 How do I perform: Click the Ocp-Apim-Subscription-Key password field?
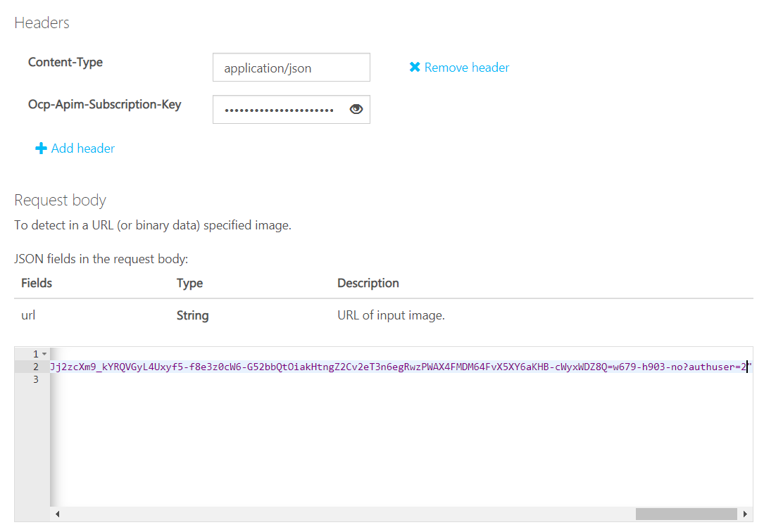tap(292, 110)
